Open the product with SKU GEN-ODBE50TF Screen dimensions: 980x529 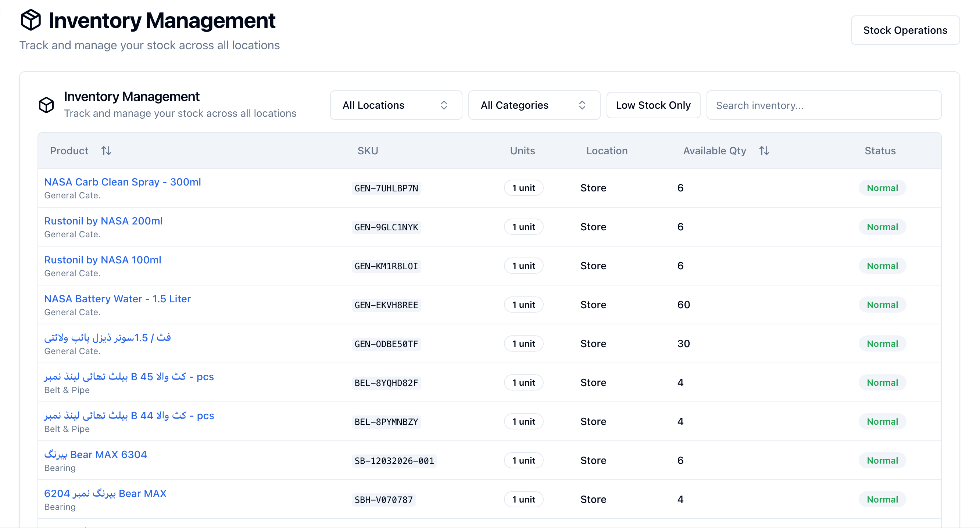(x=108, y=338)
